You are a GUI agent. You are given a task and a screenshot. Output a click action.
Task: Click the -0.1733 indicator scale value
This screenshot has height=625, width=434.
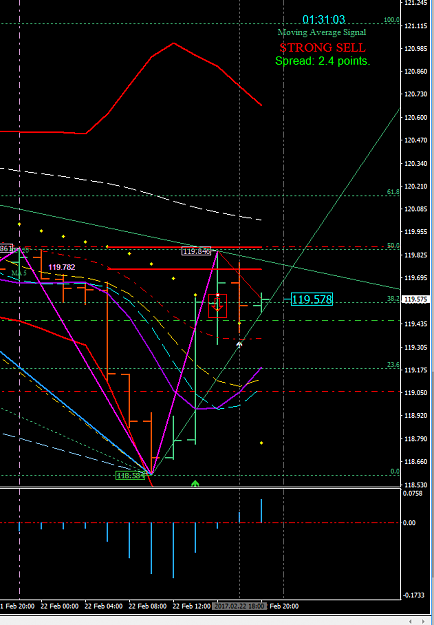[413, 595]
